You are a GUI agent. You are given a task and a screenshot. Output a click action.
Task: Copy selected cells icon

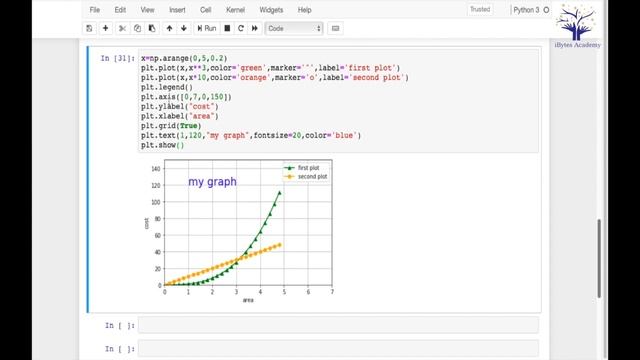(137, 28)
